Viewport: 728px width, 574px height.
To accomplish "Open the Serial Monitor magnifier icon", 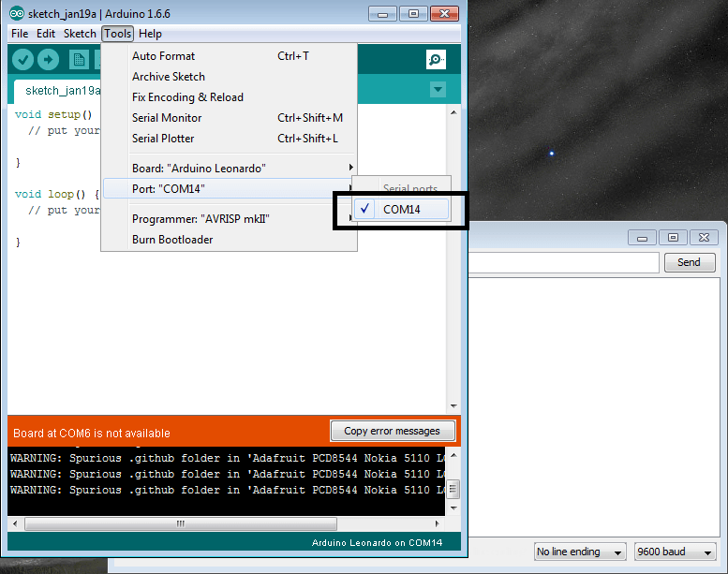I will pyautogui.click(x=436, y=59).
